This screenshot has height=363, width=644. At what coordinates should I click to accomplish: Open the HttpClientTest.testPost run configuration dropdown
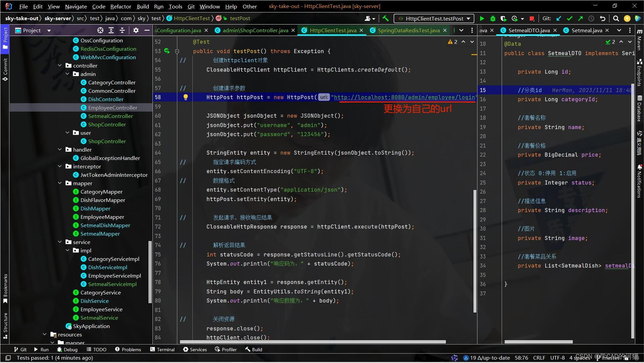click(433, 18)
